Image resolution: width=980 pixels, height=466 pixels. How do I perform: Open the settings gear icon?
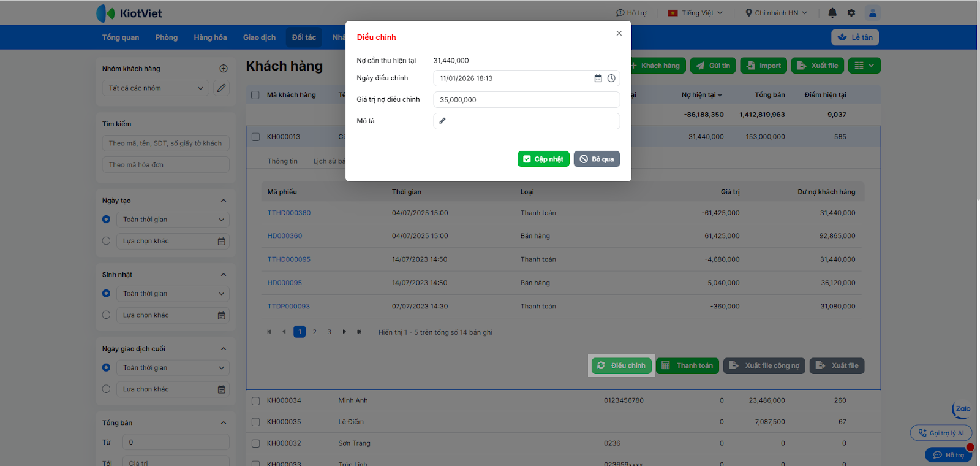pyautogui.click(x=851, y=13)
